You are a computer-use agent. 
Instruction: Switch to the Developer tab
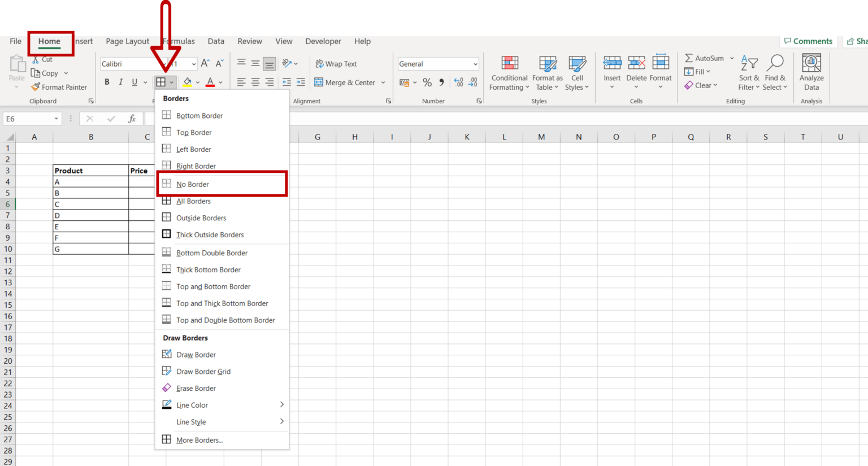(323, 41)
